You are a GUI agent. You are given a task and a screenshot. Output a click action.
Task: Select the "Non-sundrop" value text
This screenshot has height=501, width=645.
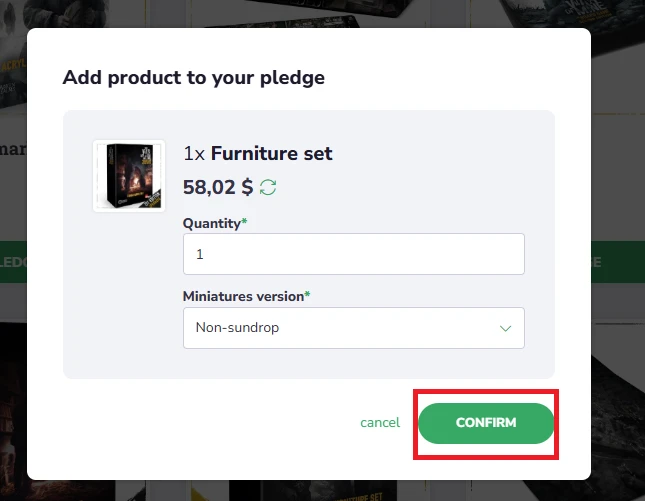(236, 328)
